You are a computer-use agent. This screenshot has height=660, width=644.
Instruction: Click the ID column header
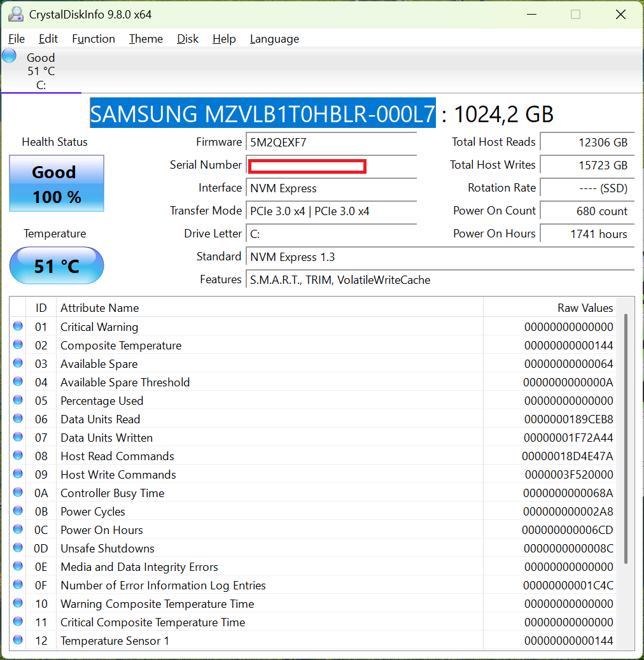41,307
